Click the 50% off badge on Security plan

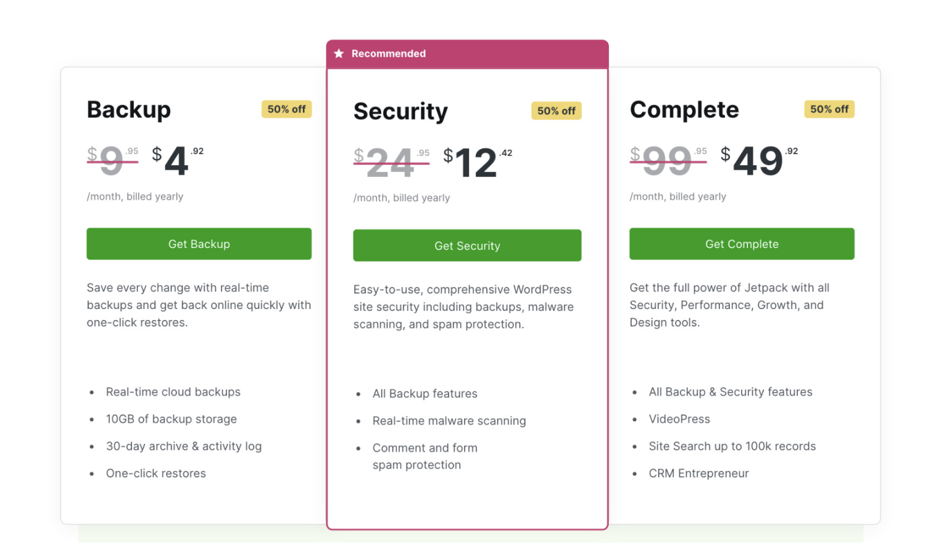click(x=556, y=111)
